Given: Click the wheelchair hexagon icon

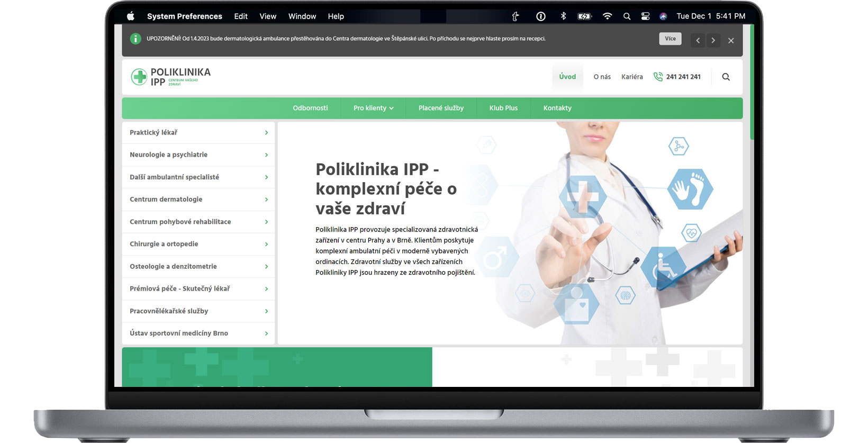Looking at the screenshot, I should click(664, 267).
